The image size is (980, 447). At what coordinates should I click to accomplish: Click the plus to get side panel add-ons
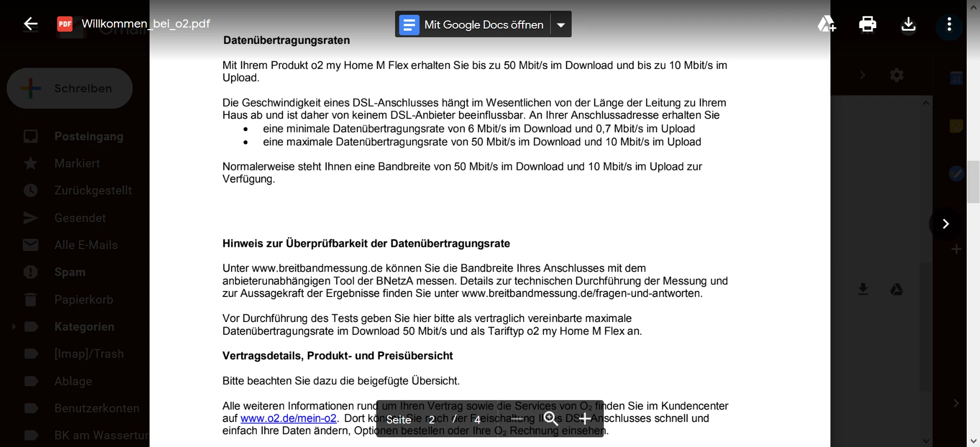tap(957, 249)
